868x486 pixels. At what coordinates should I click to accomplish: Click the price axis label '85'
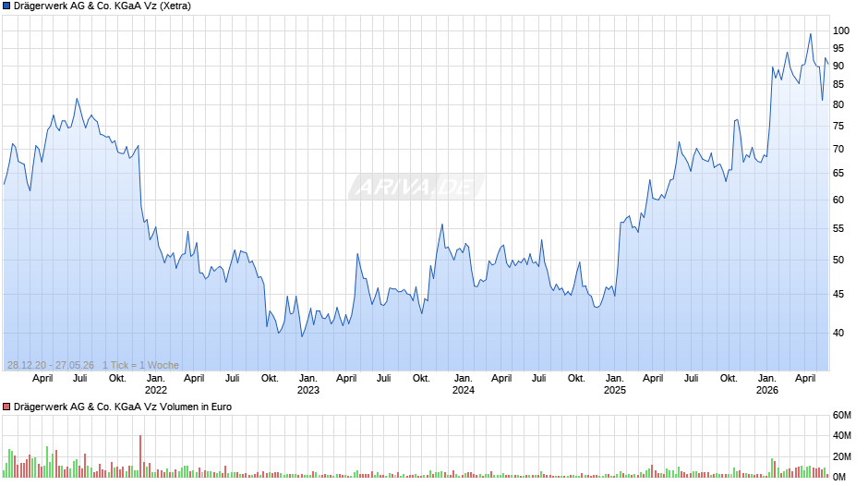[838, 85]
